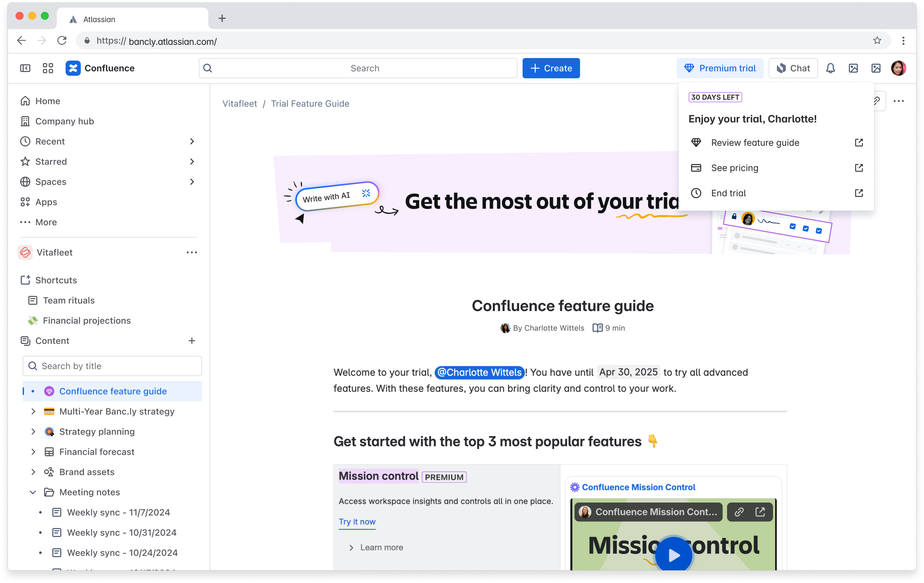The width and height of the screenshot is (924, 583).
Task: Expand the Spaces section chevron
Action: tap(192, 182)
